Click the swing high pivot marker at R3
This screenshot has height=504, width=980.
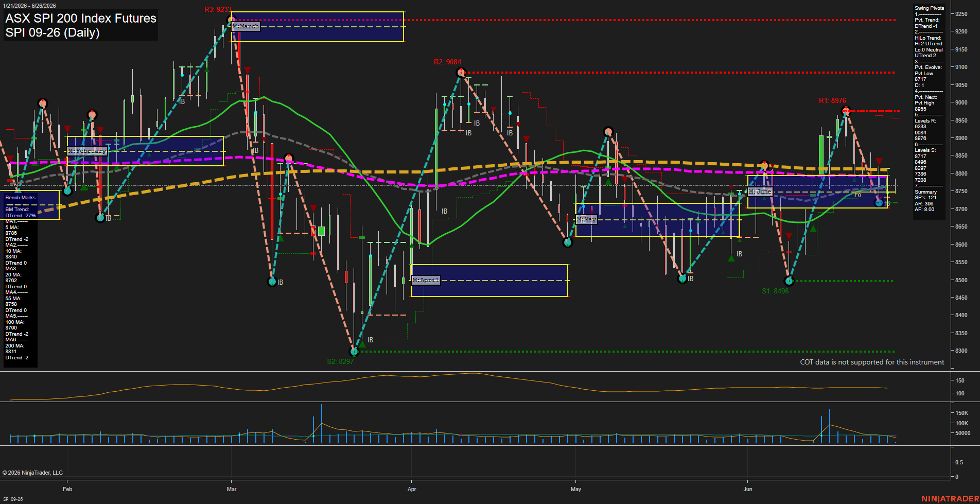231,20
